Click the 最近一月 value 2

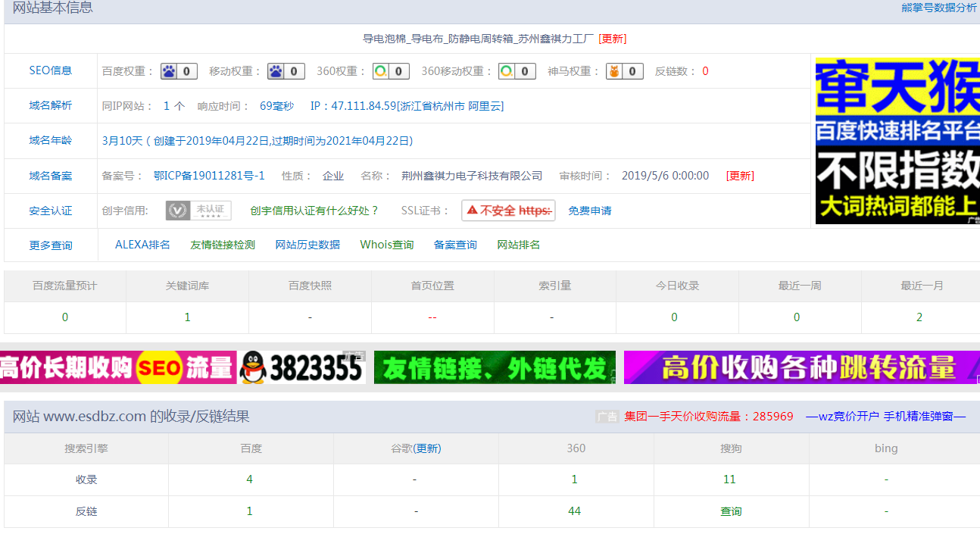coord(919,317)
